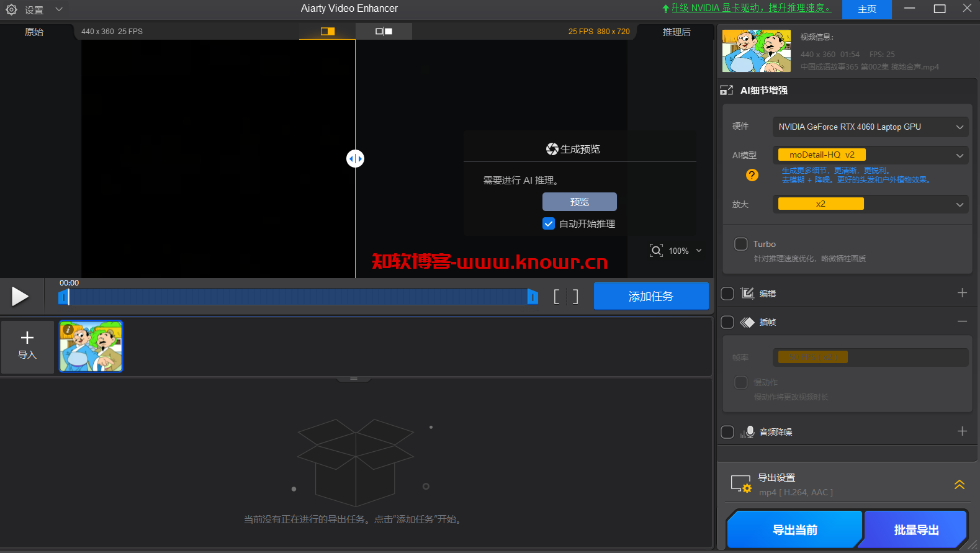
Task: Click the orange question mark help icon
Action: coord(752,175)
